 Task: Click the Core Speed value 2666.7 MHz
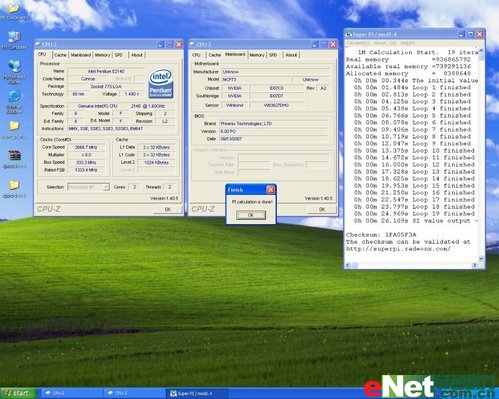pos(86,147)
